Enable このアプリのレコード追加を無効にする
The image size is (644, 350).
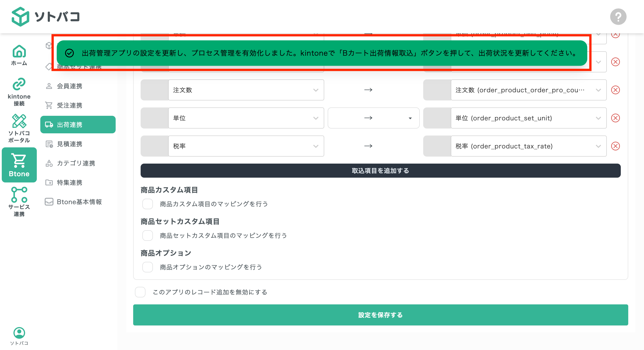point(140,292)
